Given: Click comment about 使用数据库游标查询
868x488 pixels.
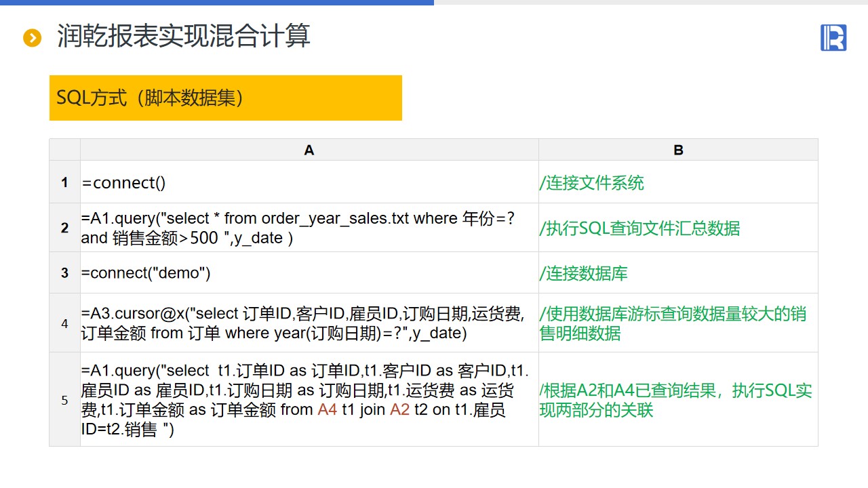Looking at the screenshot, I should [x=673, y=323].
